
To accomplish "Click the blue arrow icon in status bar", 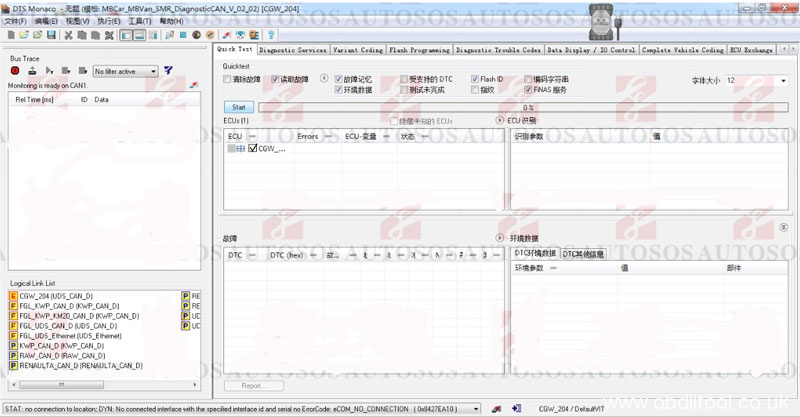I will tap(516, 409).
